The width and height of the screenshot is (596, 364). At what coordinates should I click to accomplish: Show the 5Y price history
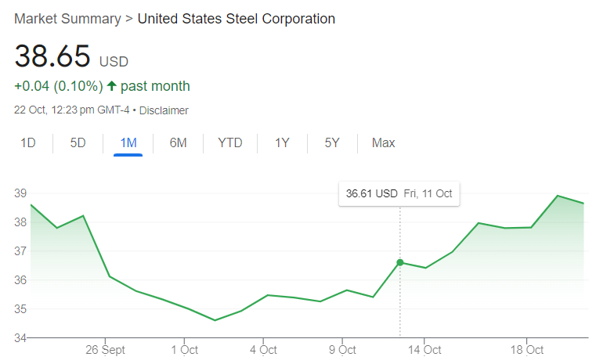click(x=332, y=143)
